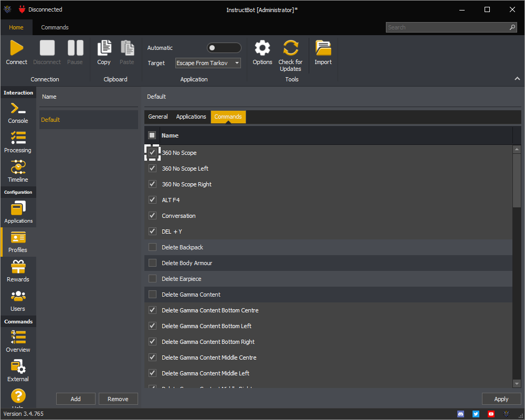Select Delete Gamma Content Middle Centre row
The height and width of the screenshot is (420, 525).
point(328,358)
